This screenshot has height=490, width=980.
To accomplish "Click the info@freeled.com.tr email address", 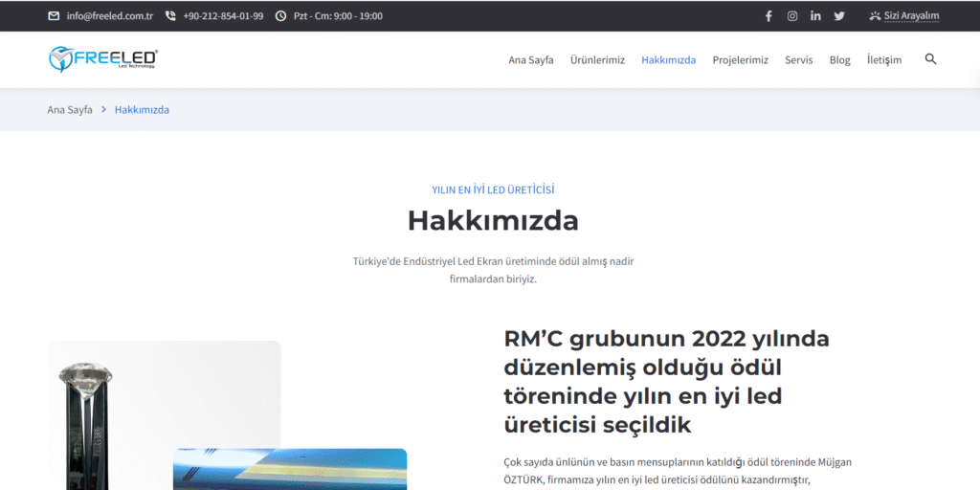I will [110, 16].
